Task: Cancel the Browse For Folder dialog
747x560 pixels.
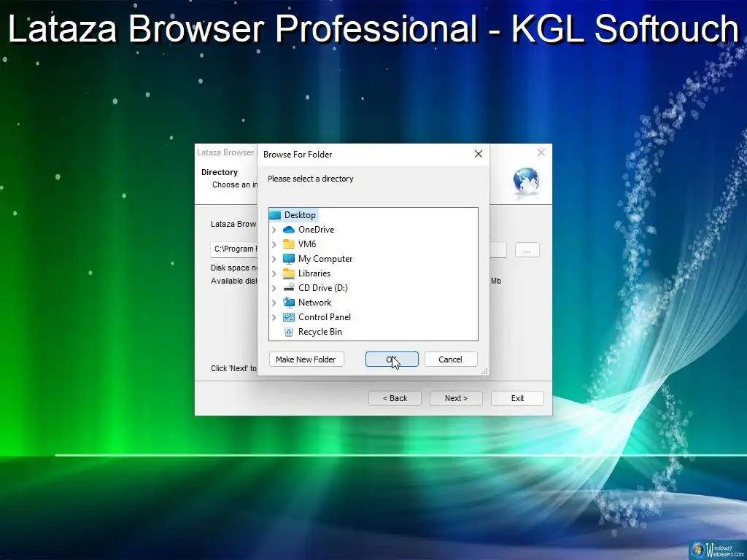Action: [x=451, y=359]
